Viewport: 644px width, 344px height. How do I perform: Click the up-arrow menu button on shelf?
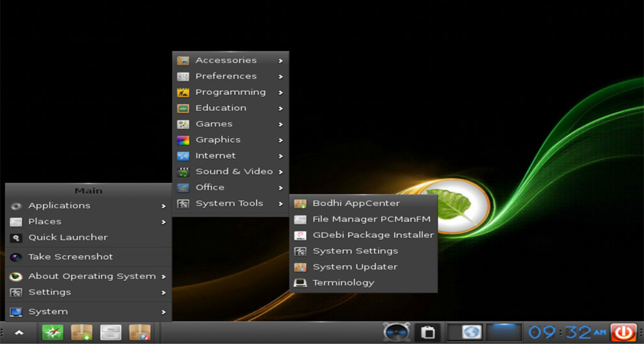tap(19, 332)
